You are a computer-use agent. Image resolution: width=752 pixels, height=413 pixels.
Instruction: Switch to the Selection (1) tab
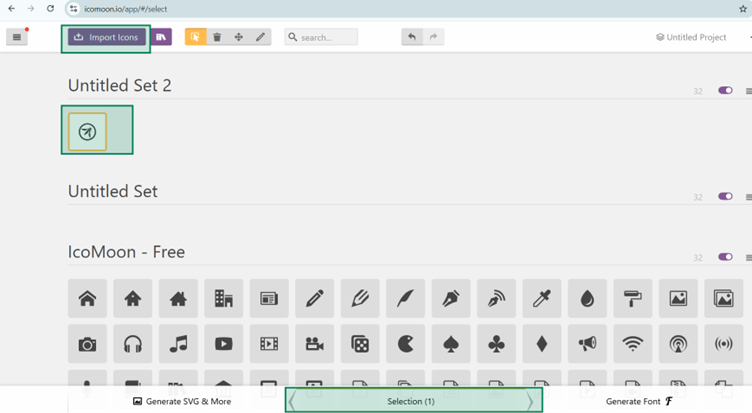click(x=411, y=401)
